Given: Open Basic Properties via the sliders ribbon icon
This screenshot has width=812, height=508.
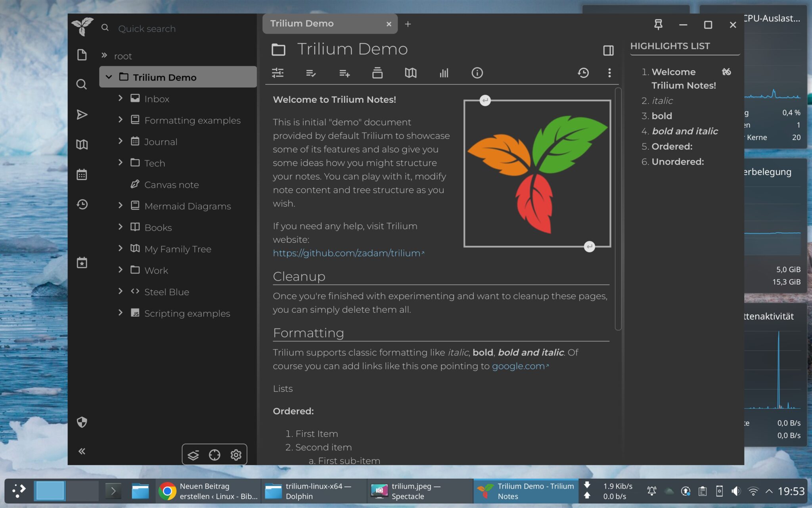Looking at the screenshot, I should coord(278,73).
